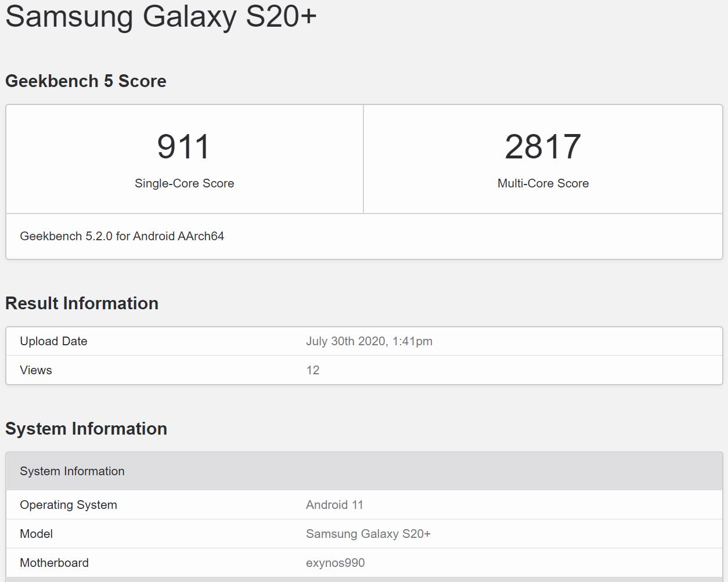
Task: Click the Operating System row label
Action: point(69,505)
